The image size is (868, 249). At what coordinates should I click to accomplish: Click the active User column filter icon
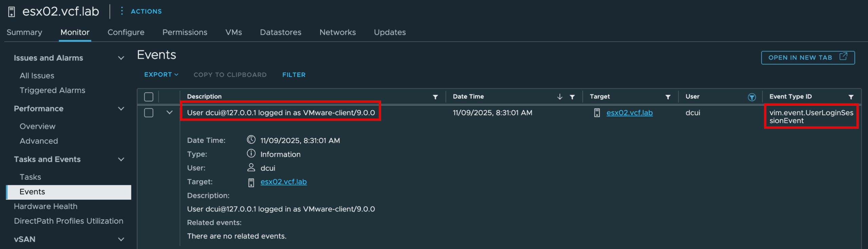[751, 97]
